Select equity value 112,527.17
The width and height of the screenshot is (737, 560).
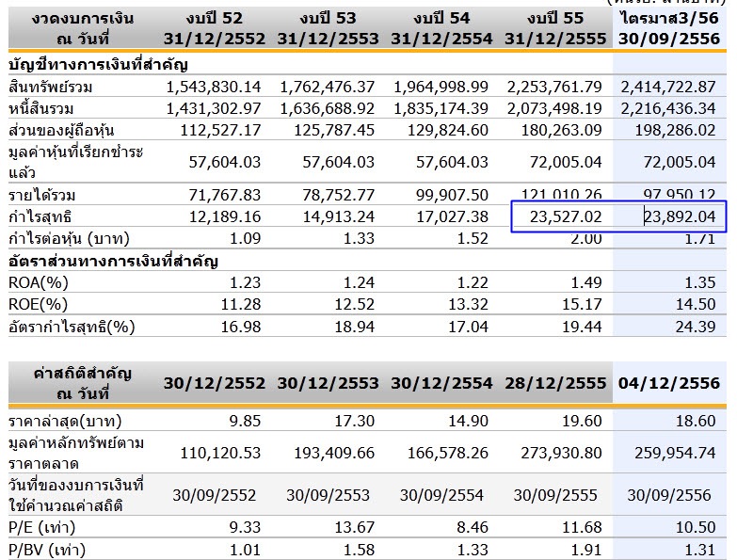pos(220,130)
